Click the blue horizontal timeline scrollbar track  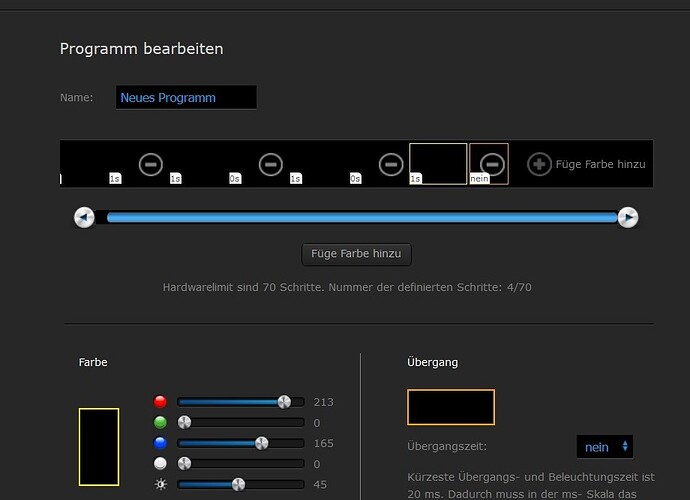(360, 217)
